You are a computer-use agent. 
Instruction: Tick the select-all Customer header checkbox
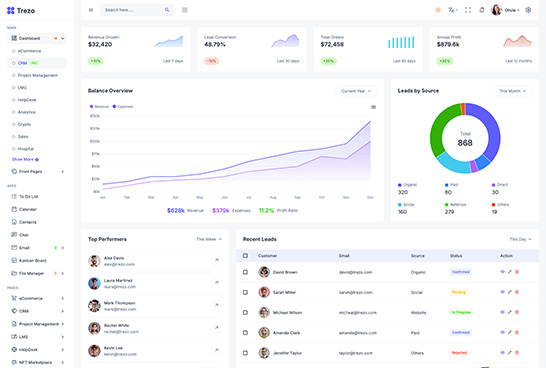coord(245,256)
